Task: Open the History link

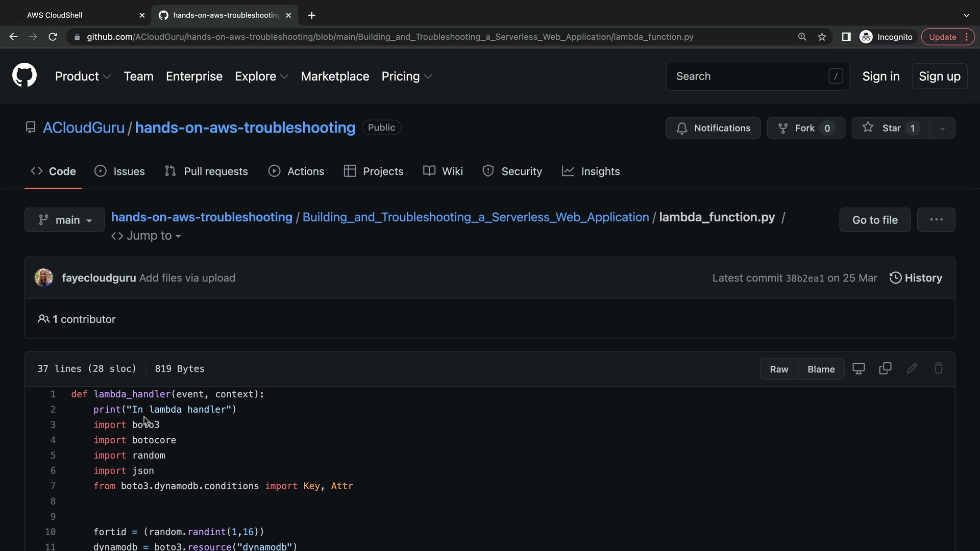Action: click(x=916, y=278)
